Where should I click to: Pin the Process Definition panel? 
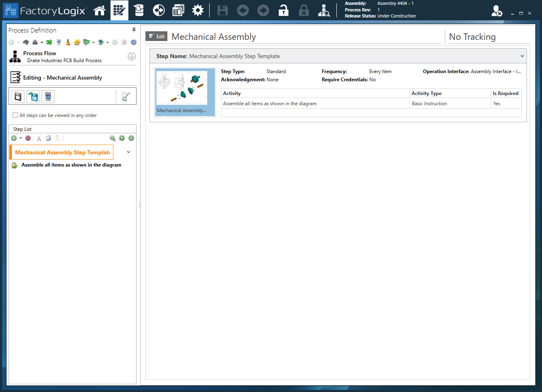[134, 30]
